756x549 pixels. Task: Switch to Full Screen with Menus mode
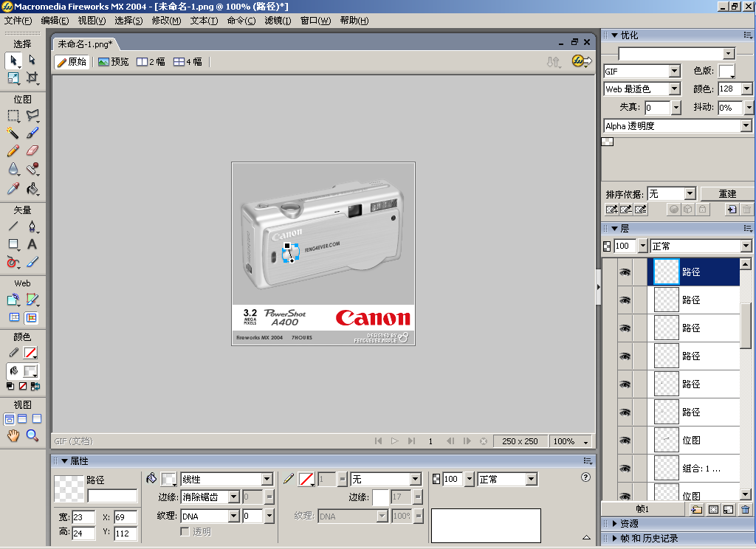pyautogui.click(x=22, y=419)
